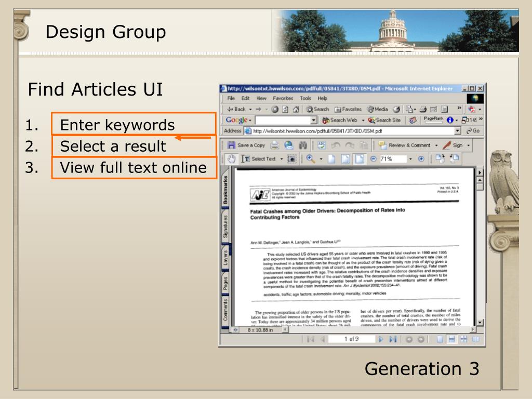532x399 pixels.
Task: Click the 71% zoom percentage field
Action: click(x=393, y=158)
